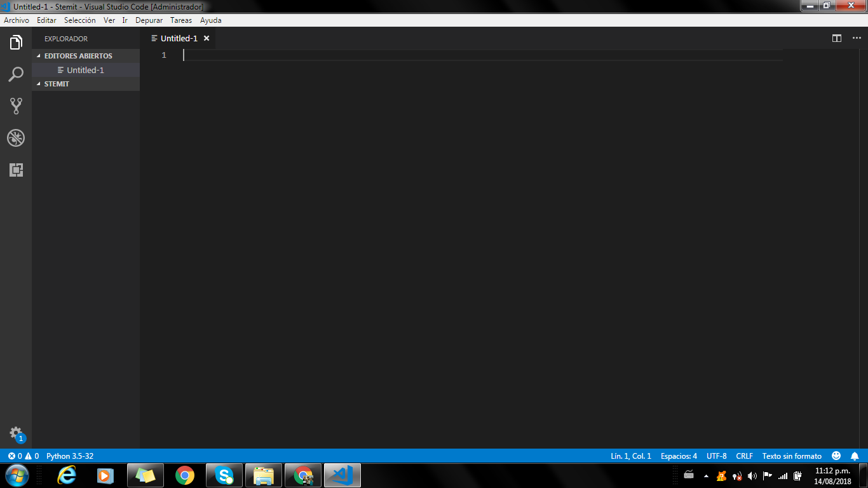The image size is (868, 488).
Task: Collapse the EDITORES ABIERTOS section
Action: (x=86, y=56)
